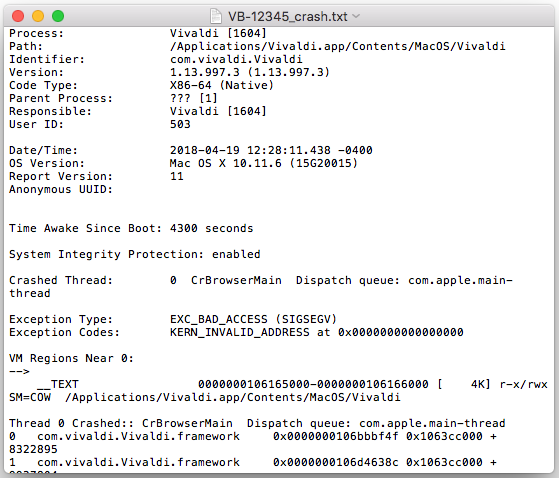The height and width of the screenshot is (478, 559).
Task: Open the title dropdown chevron next to VB-12345_crash.txt
Action: (356, 16)
